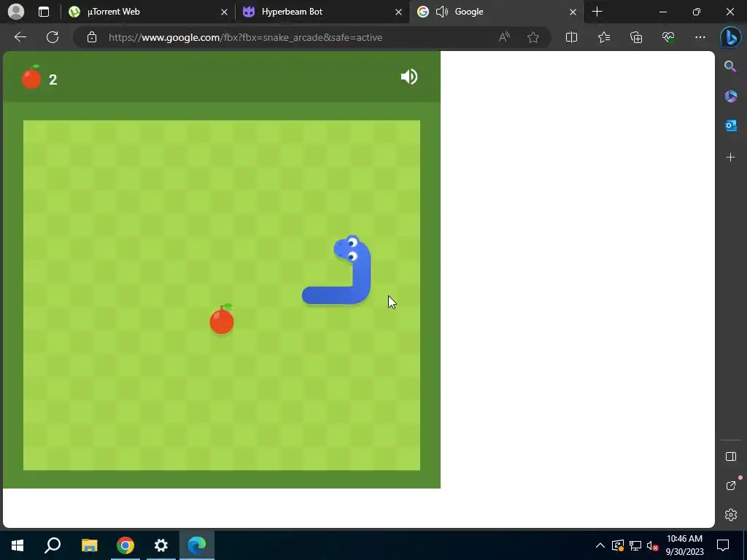Show hidden system tray icons
747x560 pixels.
(600, 545)
